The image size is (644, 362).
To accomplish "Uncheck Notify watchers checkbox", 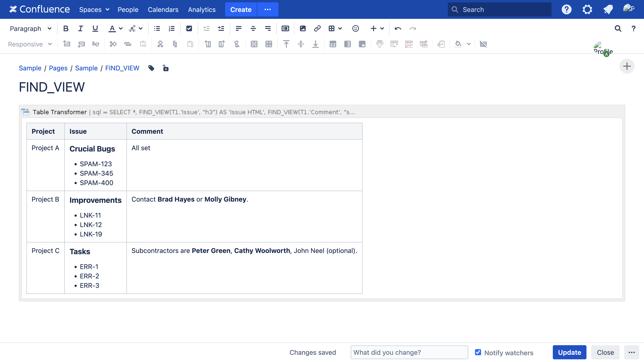I will (x=478, y=352).
